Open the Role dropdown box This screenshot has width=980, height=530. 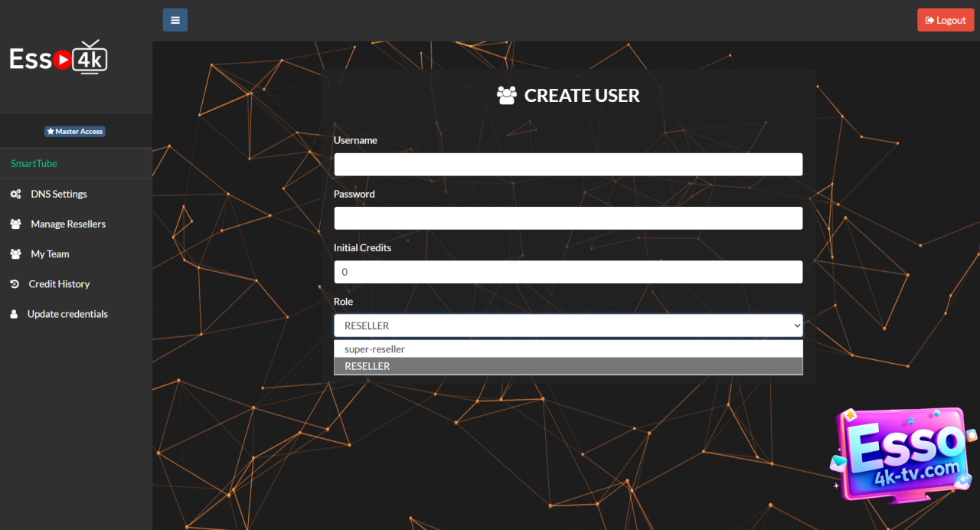pyautogui.click(x=567, y=326)
